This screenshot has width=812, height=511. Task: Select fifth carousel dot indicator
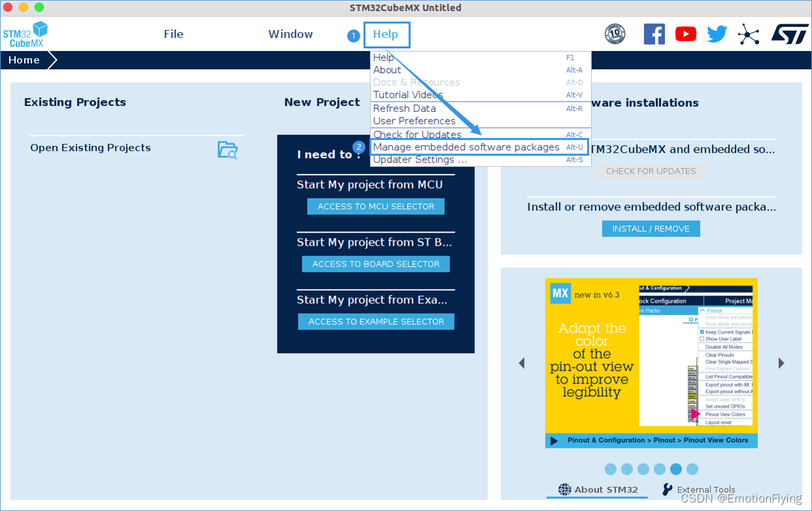(x=676, y=469)
